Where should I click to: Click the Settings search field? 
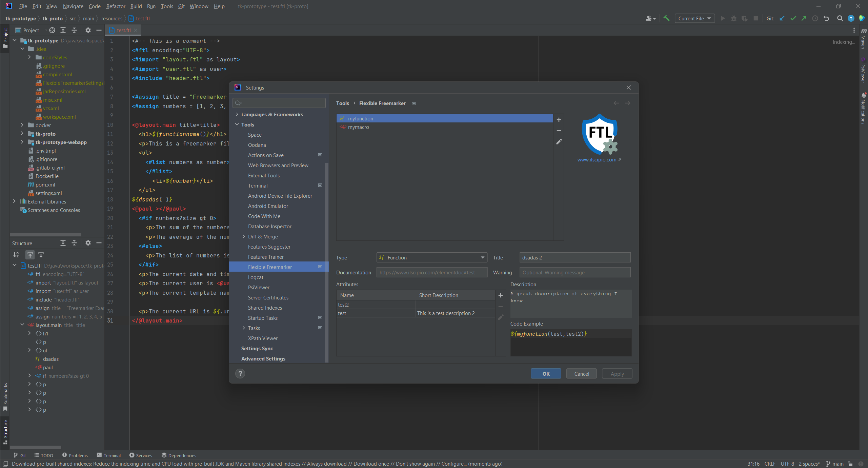pos(279,103)
